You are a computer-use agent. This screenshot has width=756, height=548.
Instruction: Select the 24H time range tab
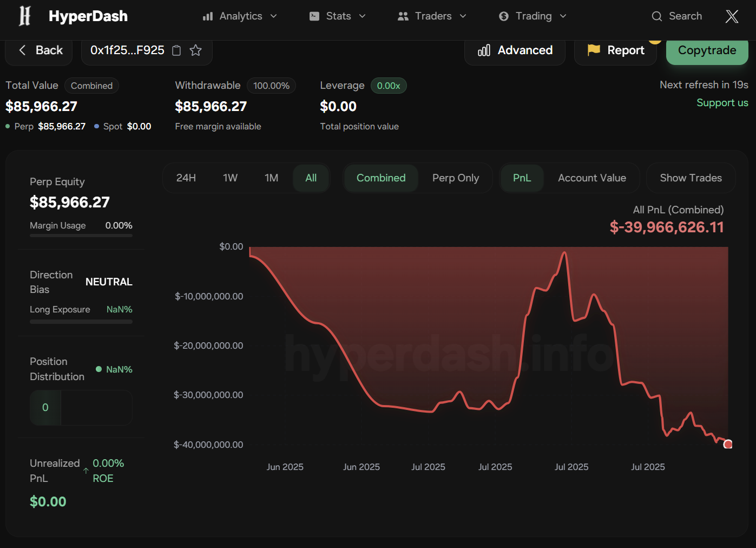[x=186, y=178]
